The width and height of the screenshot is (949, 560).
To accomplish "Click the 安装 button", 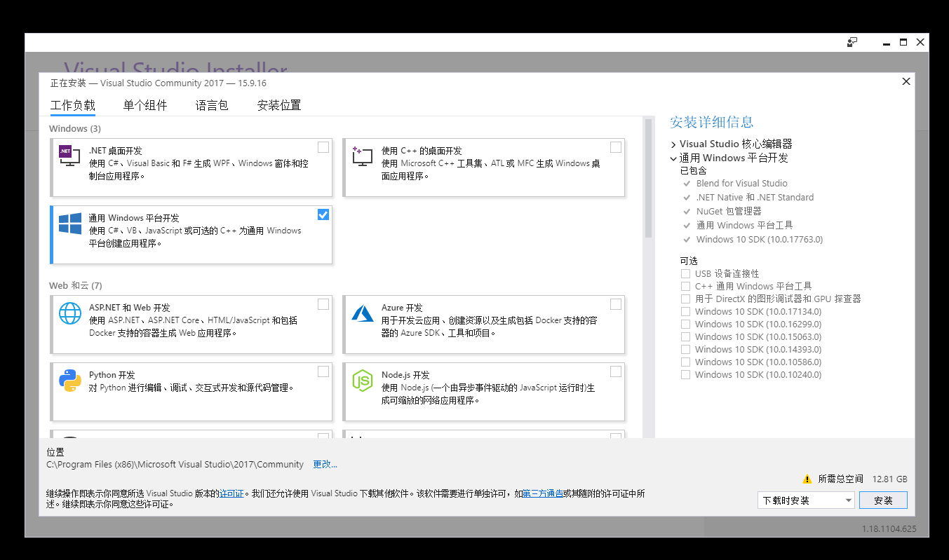I will [884, 500].
